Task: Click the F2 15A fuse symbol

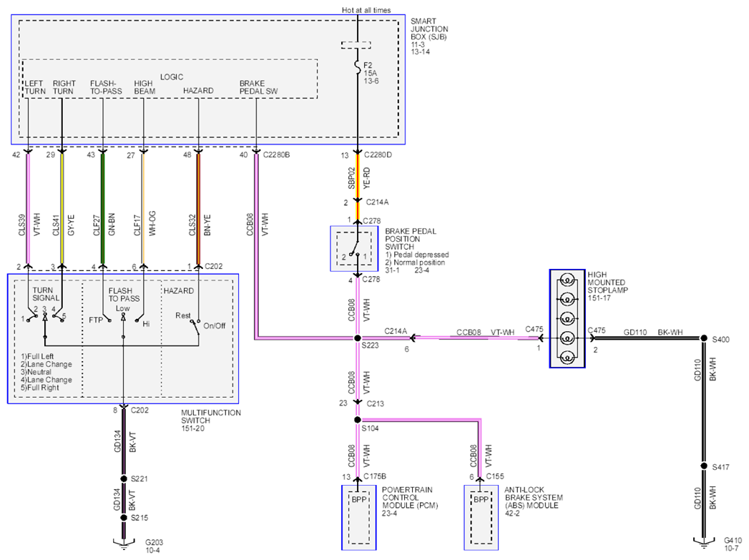Action: pos(357,67)
